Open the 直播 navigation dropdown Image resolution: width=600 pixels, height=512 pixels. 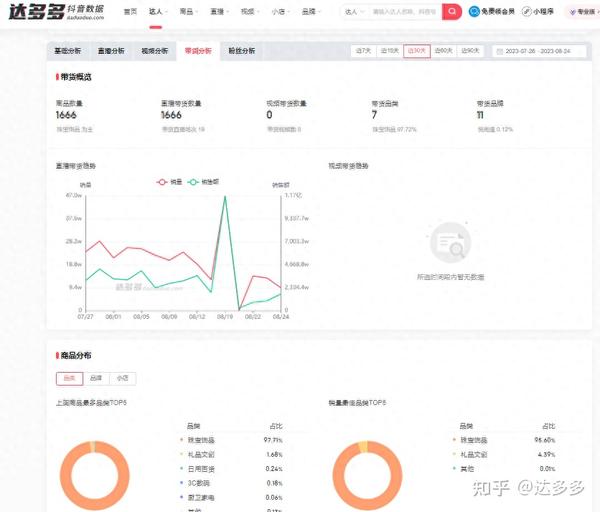(x=219, y=11)
